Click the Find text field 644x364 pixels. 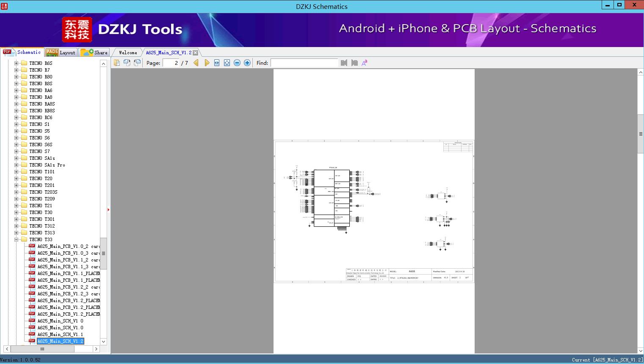click(x=304, y=63)
